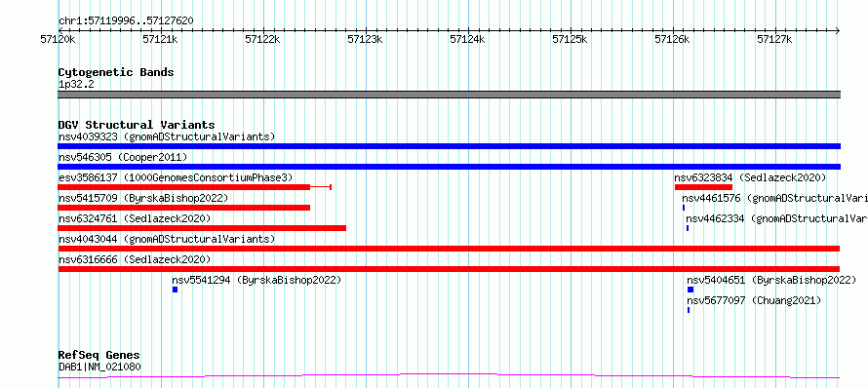This screenshot has width=868, height=388.
Task: Open the nsv4462334 variant label
Action: (x=777, y=218)
